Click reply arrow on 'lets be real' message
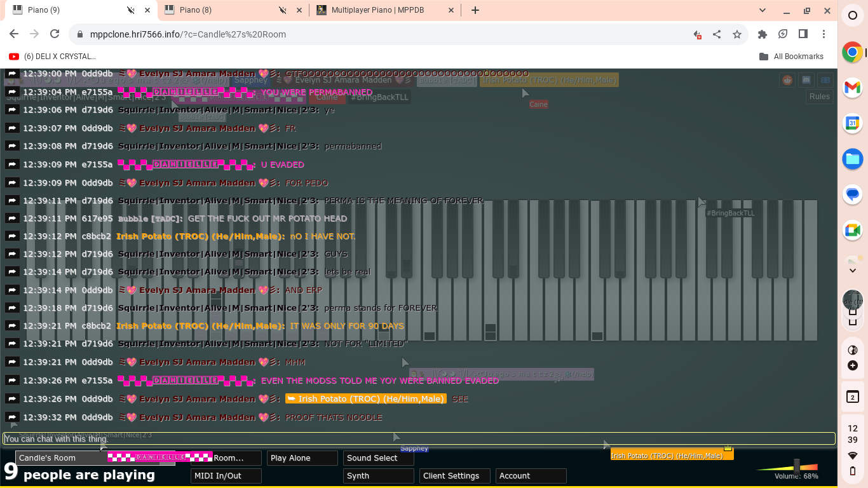This screenshot has height=488, width=868. click(12, 271)
